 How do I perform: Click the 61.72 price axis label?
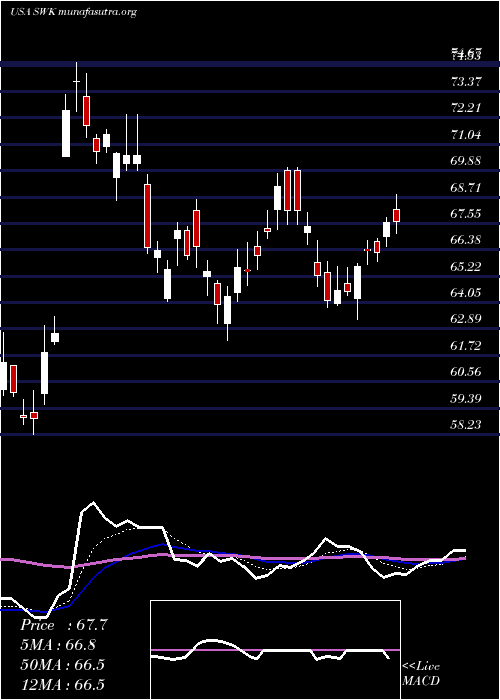(466, 345)
